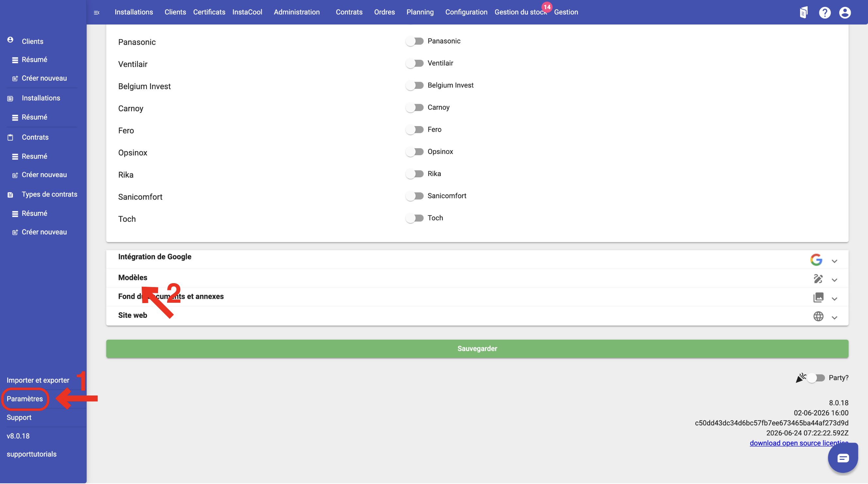The height and width of the screenshot is (484, 868).
Task: Open Paramètres in the sidebar
Action: coord(24,399)
